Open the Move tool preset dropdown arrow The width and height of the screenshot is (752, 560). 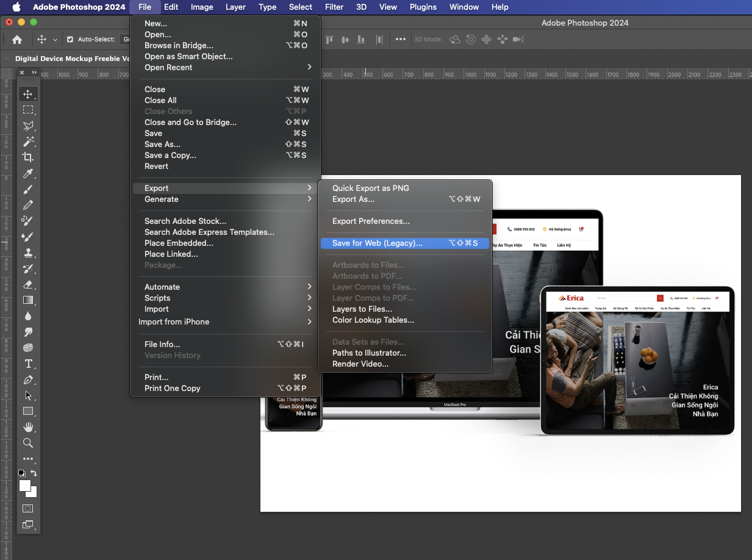55,40
